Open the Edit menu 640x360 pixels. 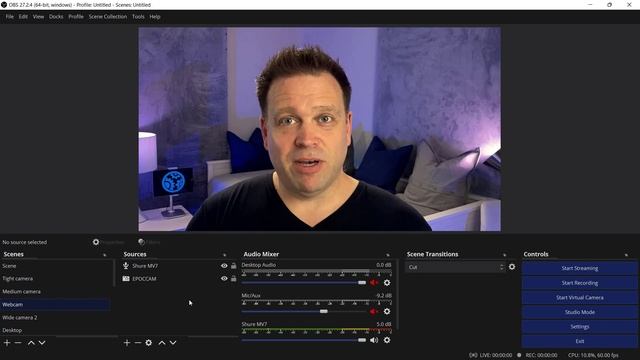(x=23, y=17)
